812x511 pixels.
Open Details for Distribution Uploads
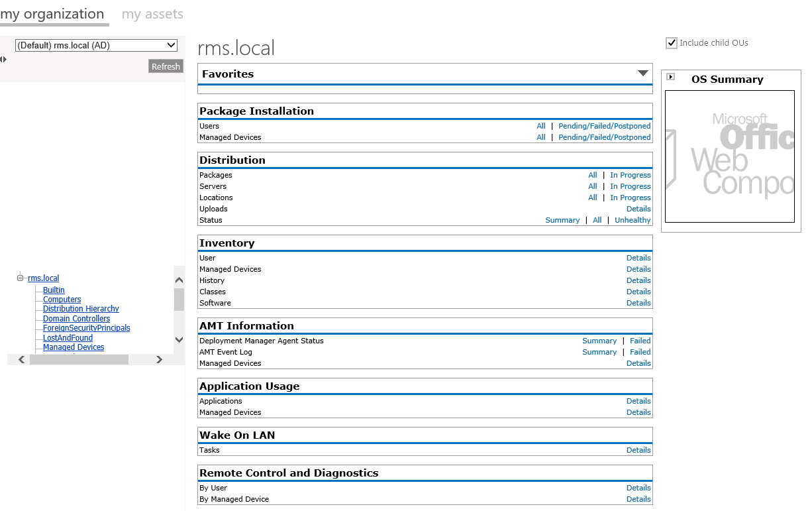click(x=638, y=209)
